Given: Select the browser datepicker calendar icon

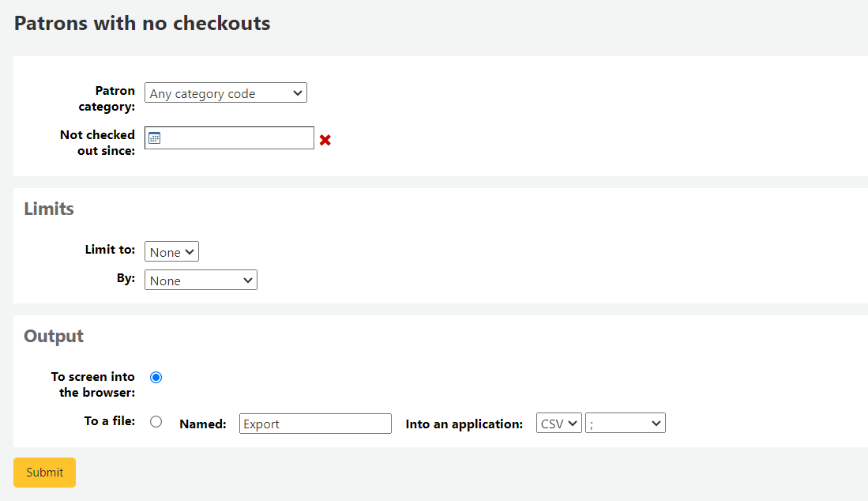Looking at the screenshot, I should click(153, 137).
